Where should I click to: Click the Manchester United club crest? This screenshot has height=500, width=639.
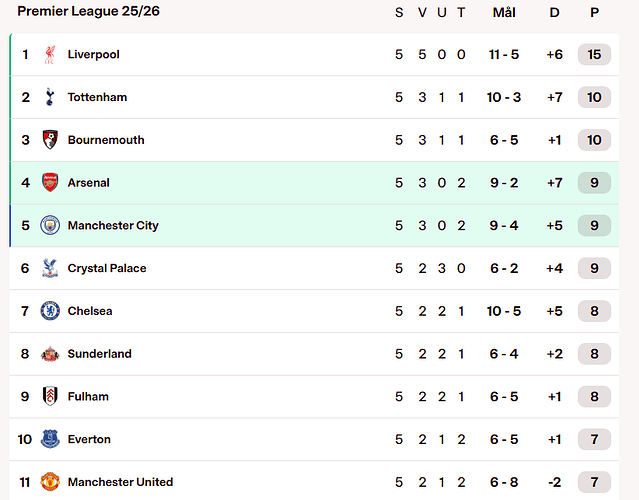click(50, 482)
